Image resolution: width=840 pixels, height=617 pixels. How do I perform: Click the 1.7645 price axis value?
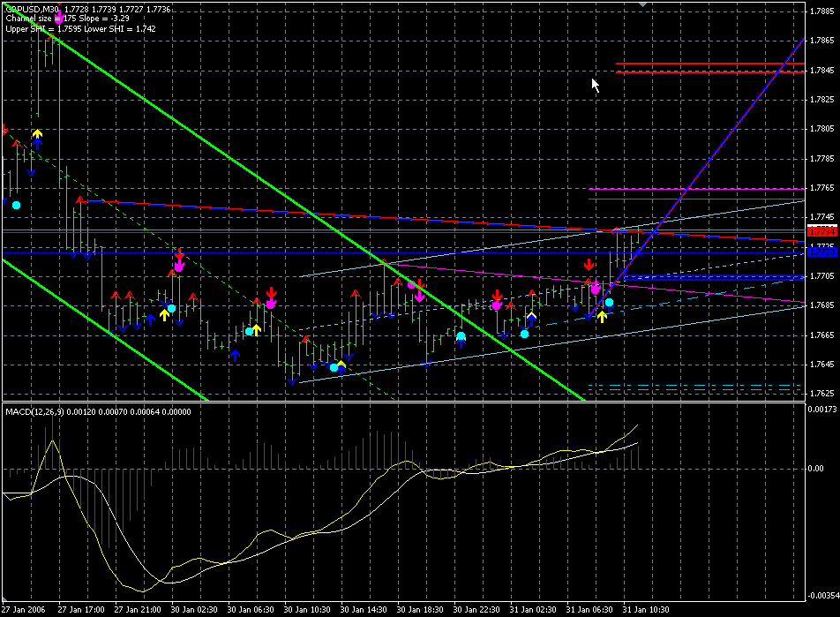[x=821, y=365]
